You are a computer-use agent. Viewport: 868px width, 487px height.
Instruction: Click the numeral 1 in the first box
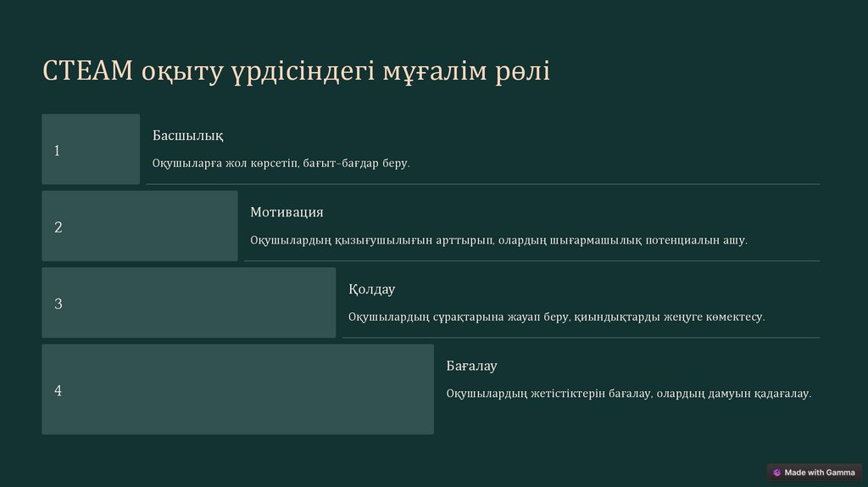57,151
